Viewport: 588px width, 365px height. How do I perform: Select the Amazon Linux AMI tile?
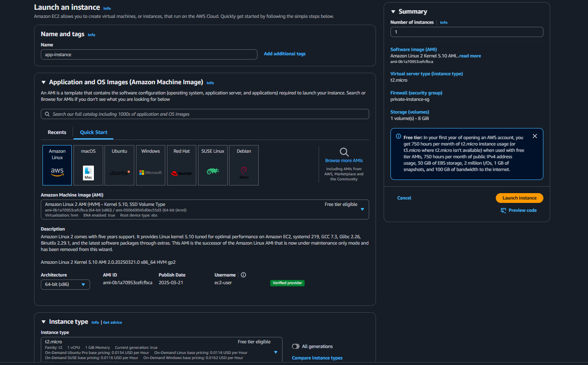57,165
